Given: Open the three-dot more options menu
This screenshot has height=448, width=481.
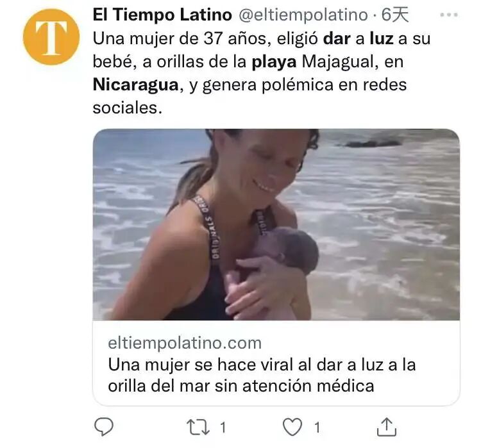Looking at the screenshot, I should 449,15.
